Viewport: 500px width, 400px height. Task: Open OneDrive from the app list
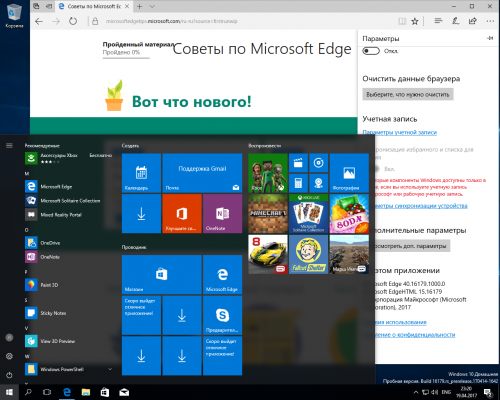click(x=68, y=243)
